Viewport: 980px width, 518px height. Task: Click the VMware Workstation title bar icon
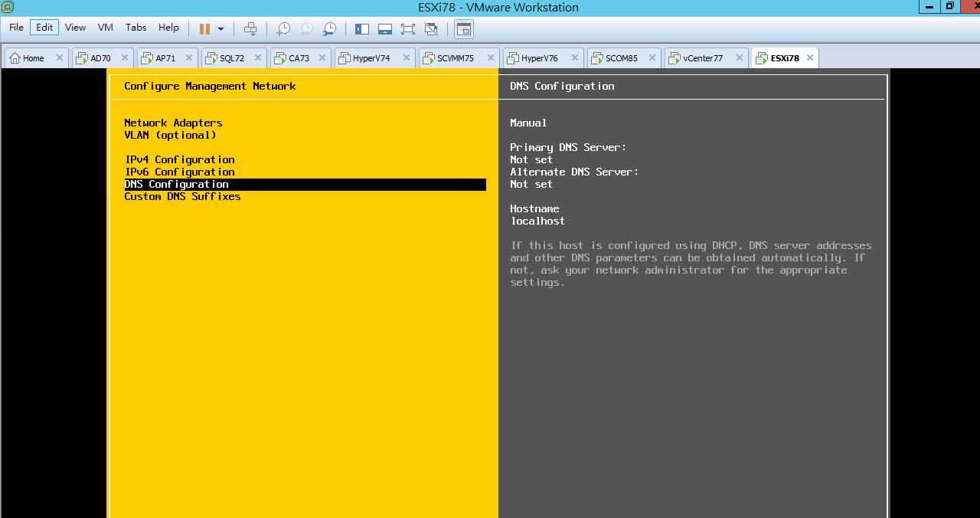[x=7, y=7]
